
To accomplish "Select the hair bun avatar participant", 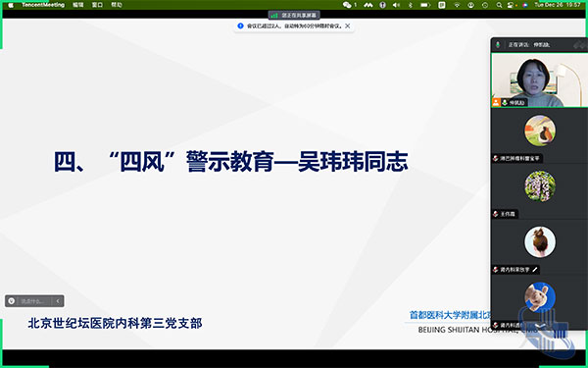I will pos(540,241).
